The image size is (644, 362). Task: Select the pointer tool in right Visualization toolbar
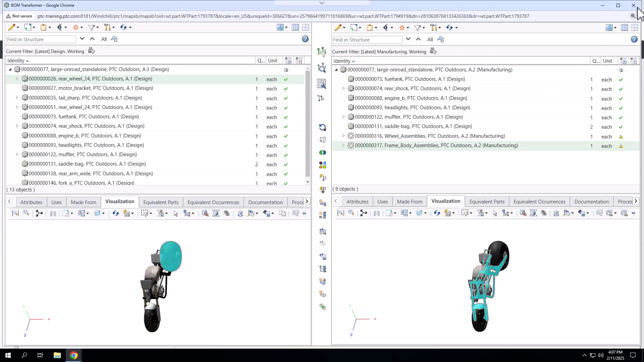(x=495, y=213)
